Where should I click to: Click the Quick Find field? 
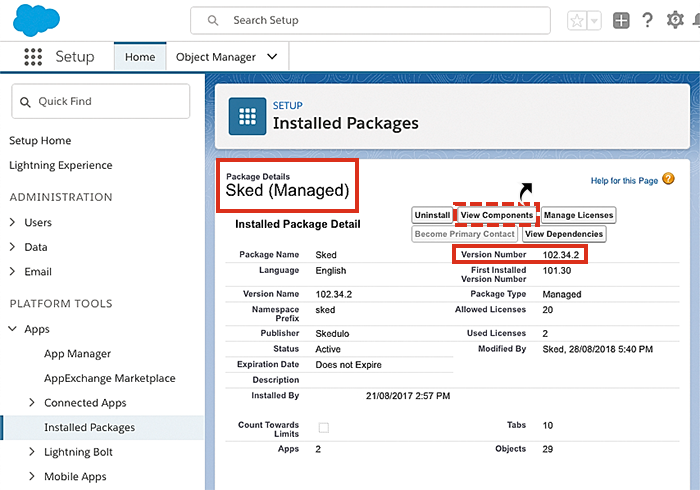[100, 101]
